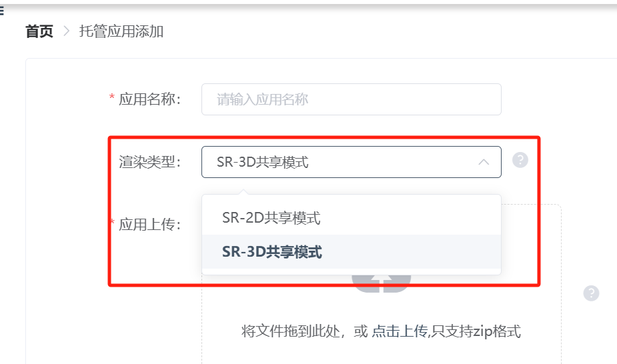617x364 pixels.
Task: Go to the 首页 breadcrumb
Action: (x=39, y=31)
